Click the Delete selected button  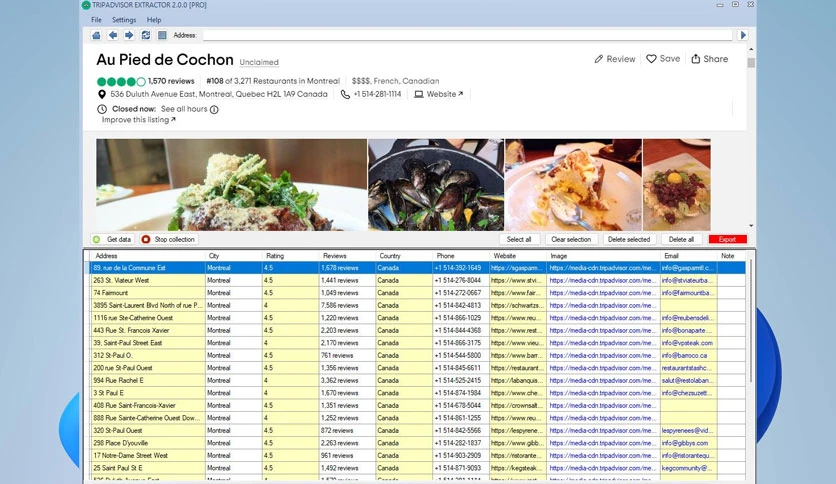(x=629, y=239)
